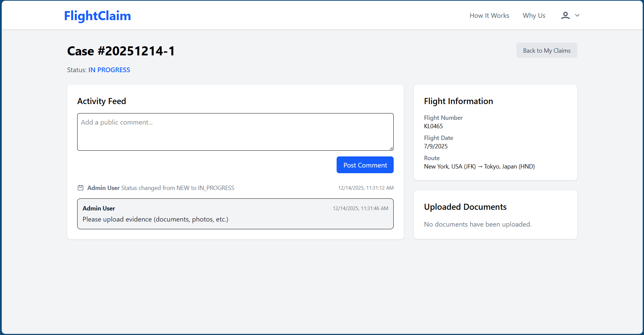Select the IN PROGRESS status link
Image resolution: width=644 pixels, height=335 pixels.
click(x=109, y=70)
